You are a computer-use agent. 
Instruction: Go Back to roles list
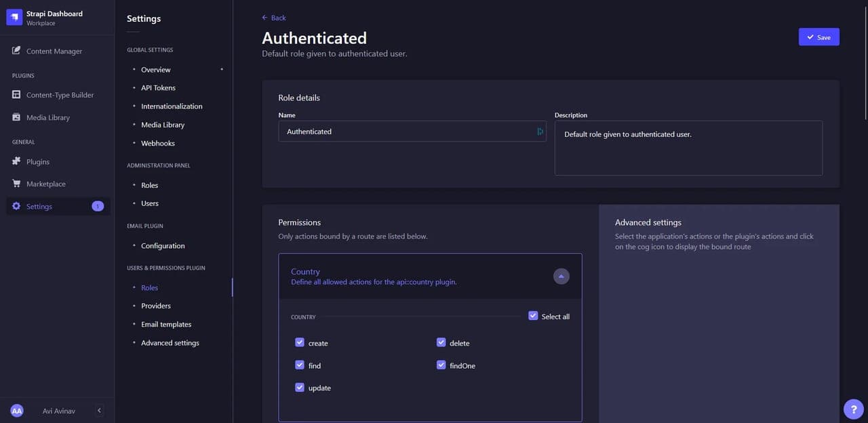coord(274,18)
